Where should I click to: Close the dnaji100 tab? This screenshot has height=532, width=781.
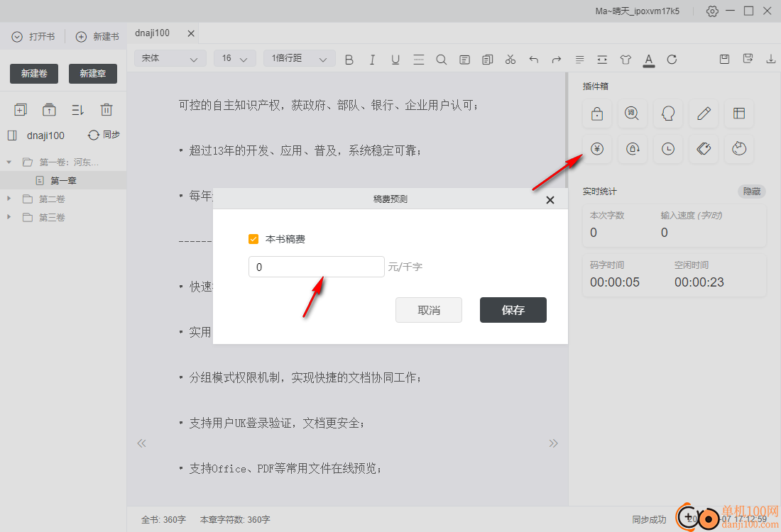[191, 33]
